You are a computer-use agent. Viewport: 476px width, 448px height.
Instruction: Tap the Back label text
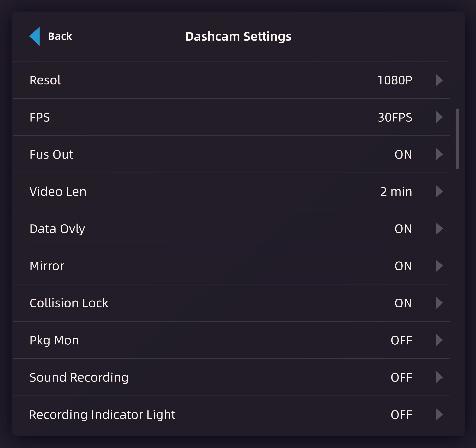(60, 36)
